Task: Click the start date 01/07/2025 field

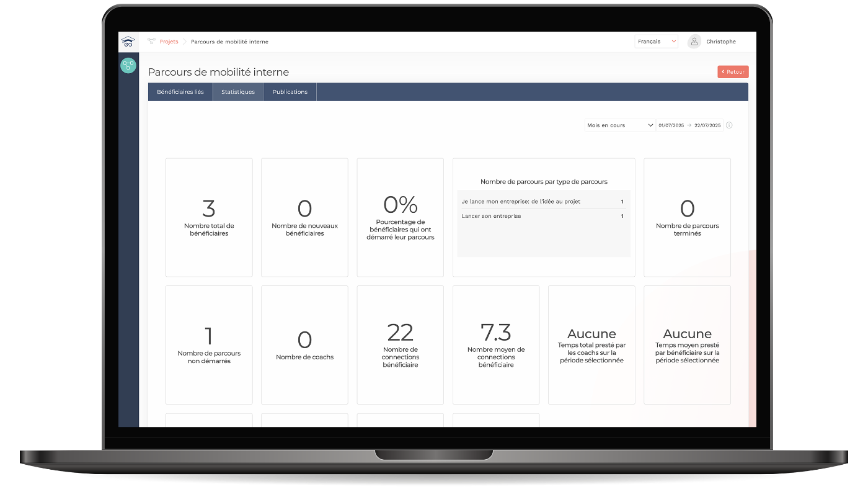Action: [671, 125]
